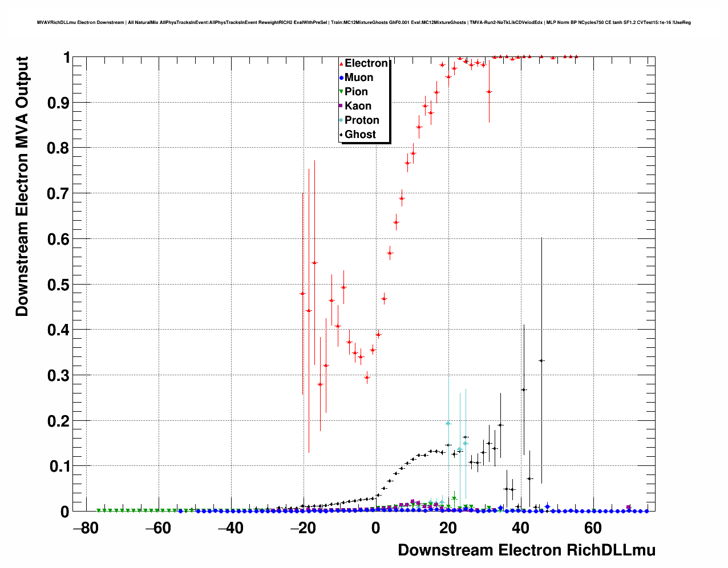Image resolution: width=728 pixels, height=568 pixels.
Task: Click the "Downstream Electron MVA Output" y-axis title
Action: coord(22,186)
